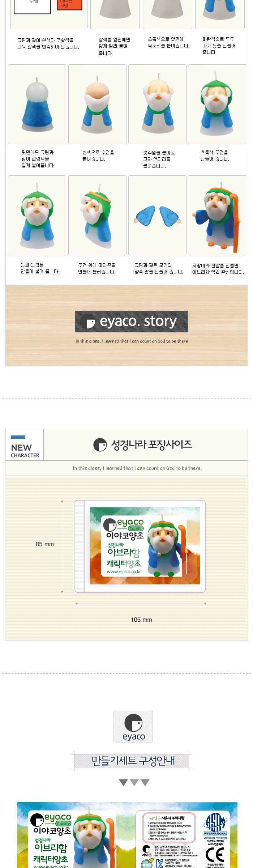Viewport: 253px width, 868px height.
Task: Click the orange color block in the first step
Action: [70, 5]
